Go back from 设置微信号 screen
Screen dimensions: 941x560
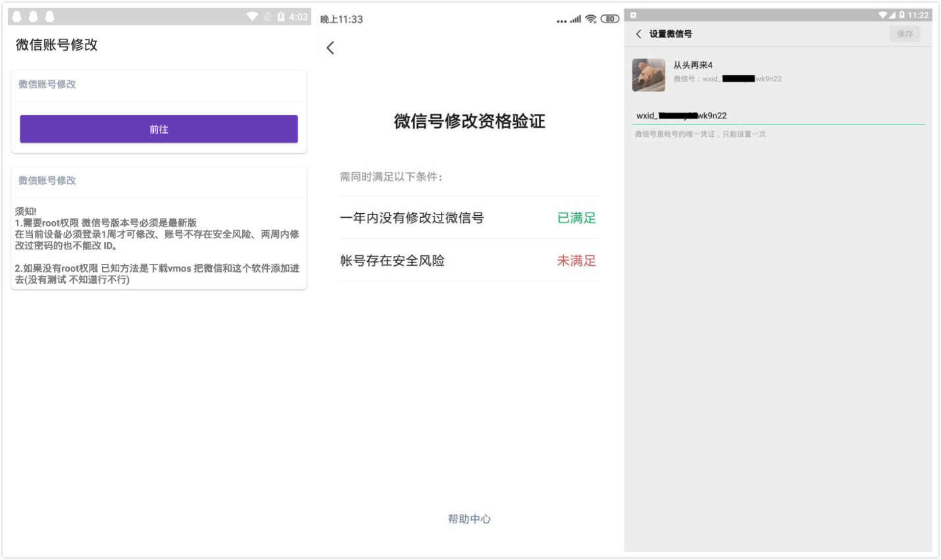(638, 34)
